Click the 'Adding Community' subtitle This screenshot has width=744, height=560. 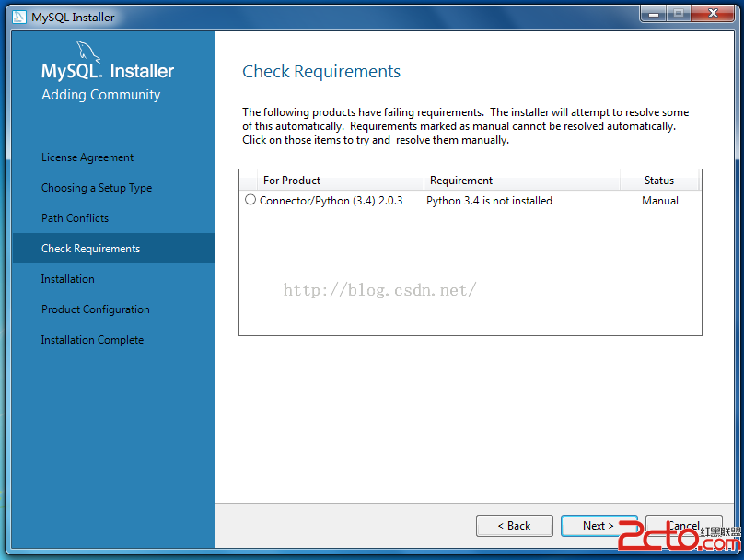[100, 95]
